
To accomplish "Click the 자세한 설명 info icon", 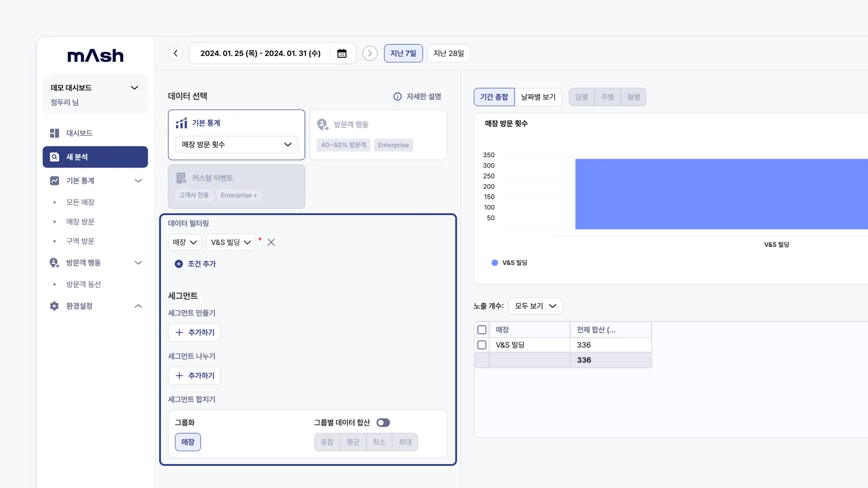I will tap(397, 96).
